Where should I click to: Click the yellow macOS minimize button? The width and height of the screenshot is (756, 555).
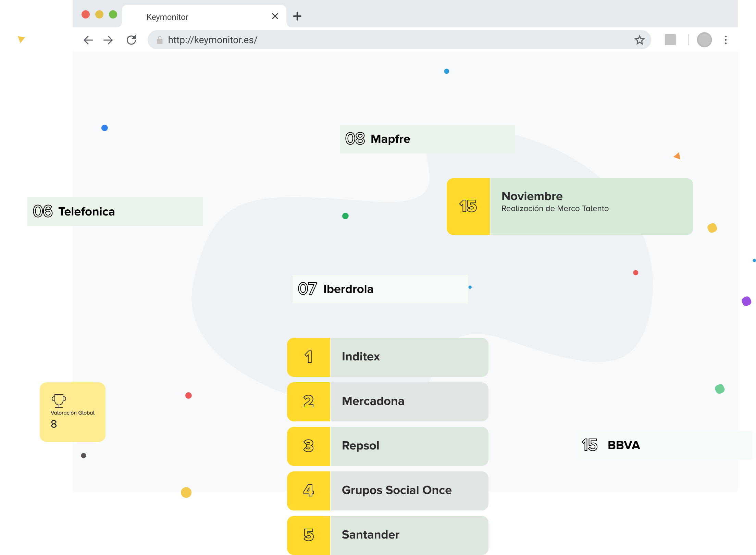(x=99, y=14)
